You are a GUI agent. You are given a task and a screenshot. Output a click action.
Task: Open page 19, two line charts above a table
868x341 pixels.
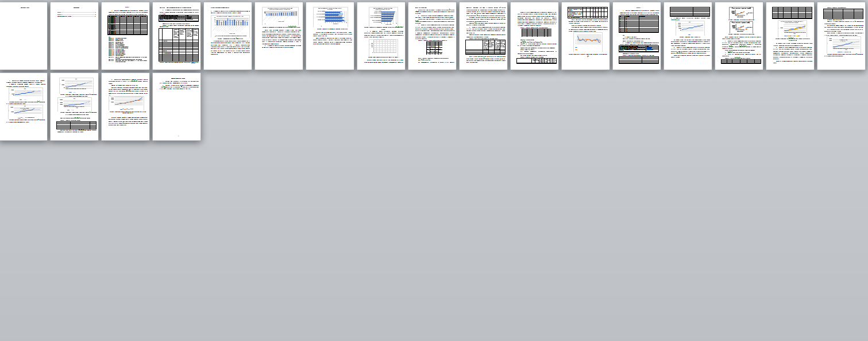click(75, 106)
